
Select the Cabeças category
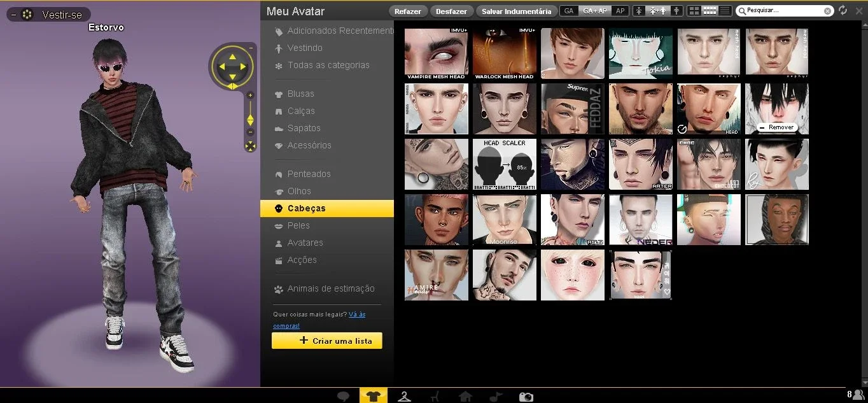(327, 208)
